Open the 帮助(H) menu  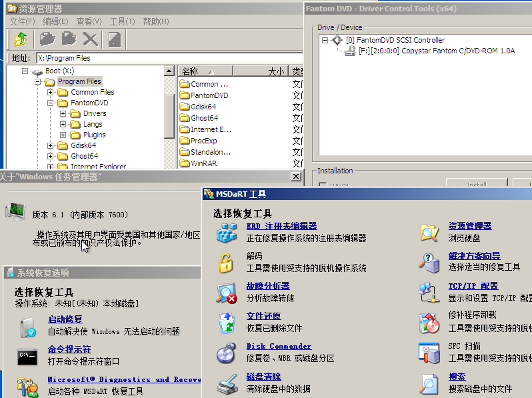tap(156, 21)
